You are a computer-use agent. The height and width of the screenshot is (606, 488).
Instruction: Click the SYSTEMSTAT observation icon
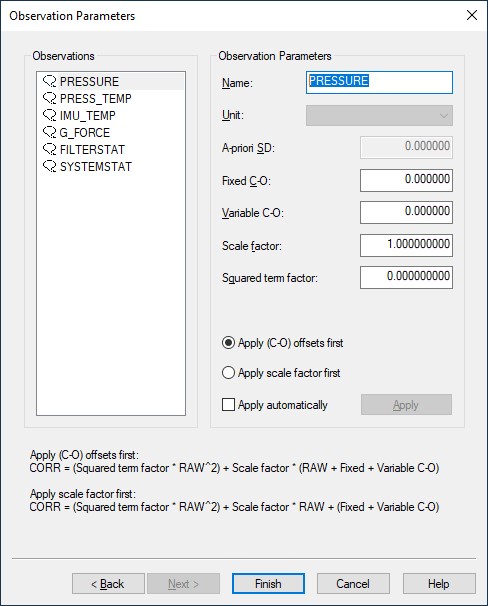(x=49, y=166)
